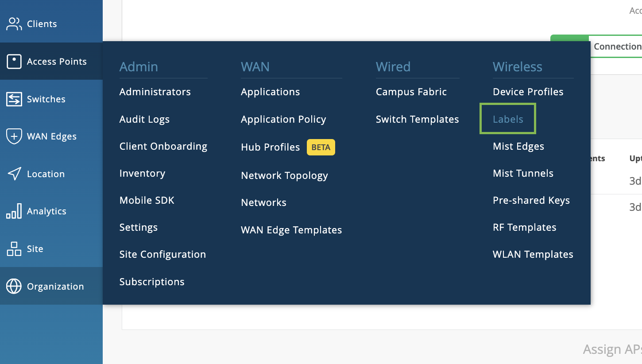Screen dimensions: 642x364
Task: Click the WAN Edges shield icon
Action: tap(14, 136)
